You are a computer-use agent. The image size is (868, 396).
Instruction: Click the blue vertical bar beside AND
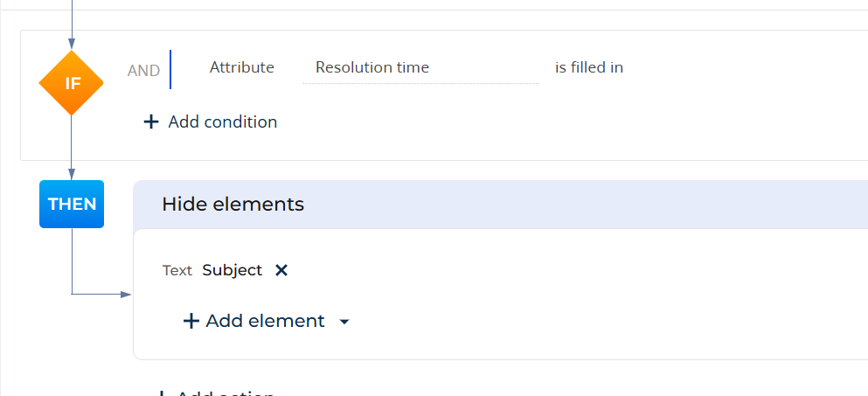170,69
